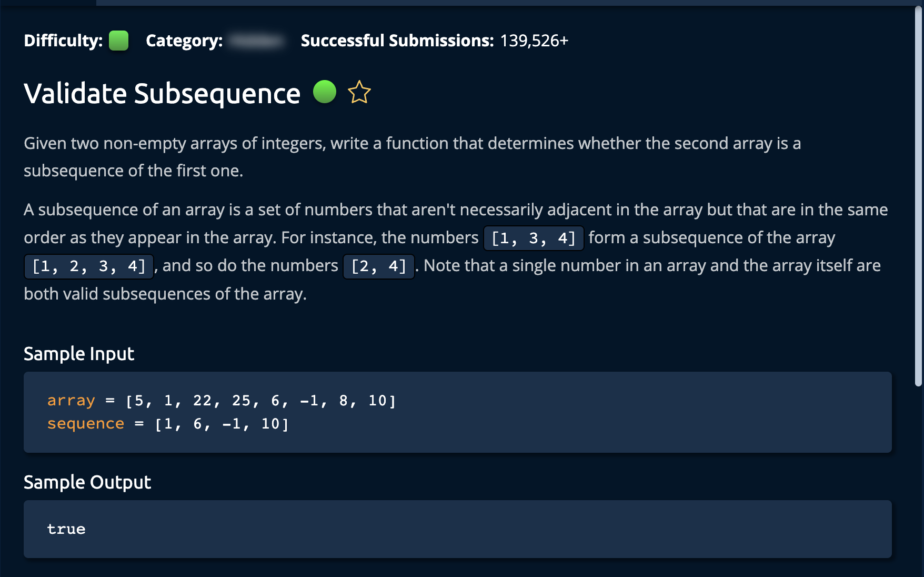
Task: Click the Category label
Action: click(x=184, y=41)
